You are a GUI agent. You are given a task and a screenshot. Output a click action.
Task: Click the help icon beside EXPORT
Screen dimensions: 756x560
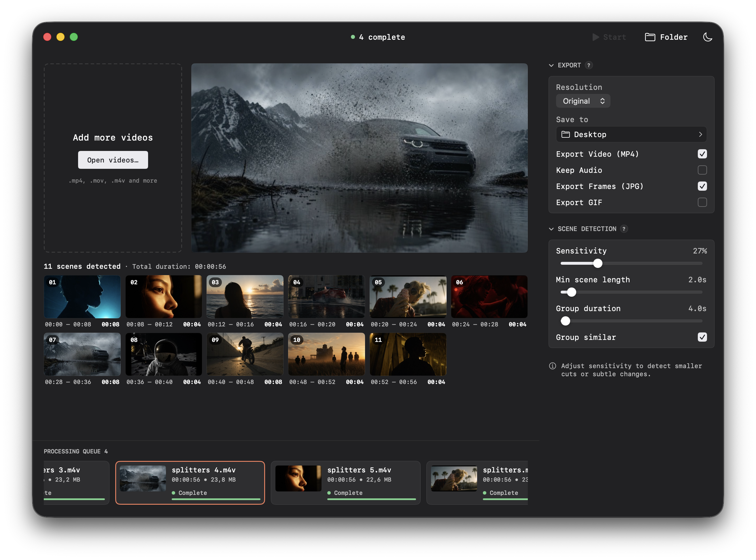click(x=589, y=65)
